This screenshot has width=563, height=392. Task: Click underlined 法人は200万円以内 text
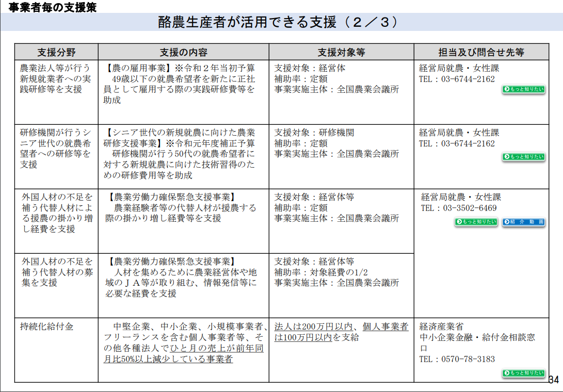(x=314, y=326)
